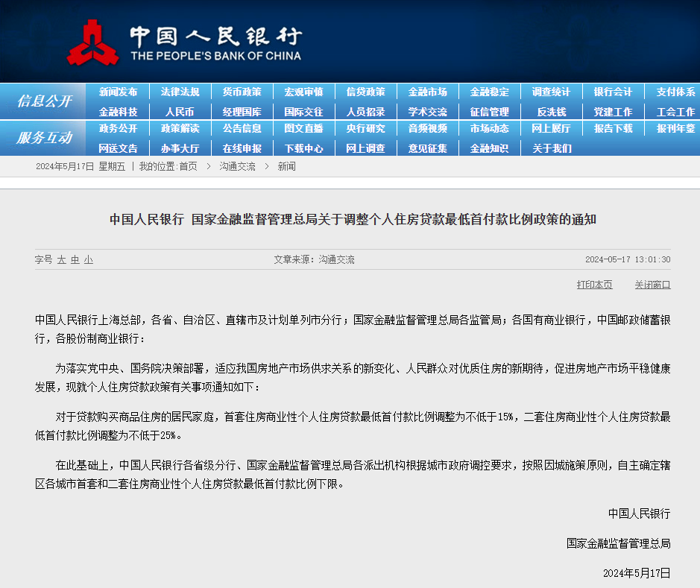The height and width of the screenshot is (588, 700).
Task: Open 政务公开 in service menu
Action: [x=118, y=128]
